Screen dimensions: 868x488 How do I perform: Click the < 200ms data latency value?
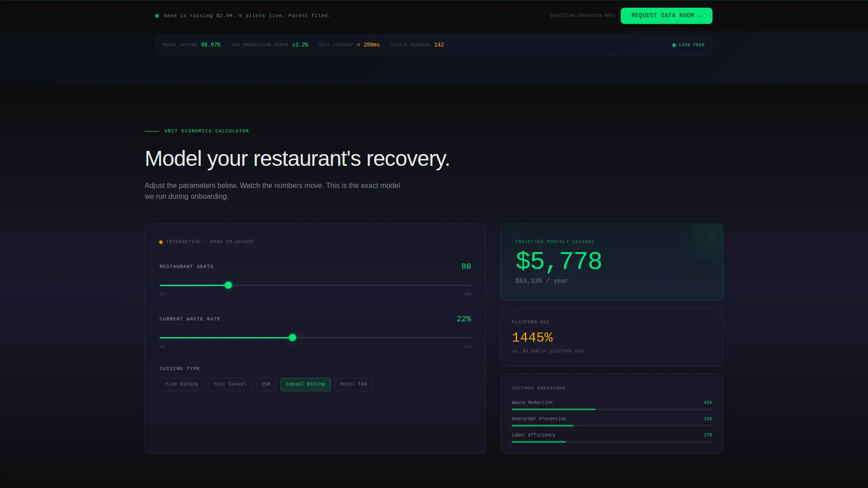pos(368,45)
